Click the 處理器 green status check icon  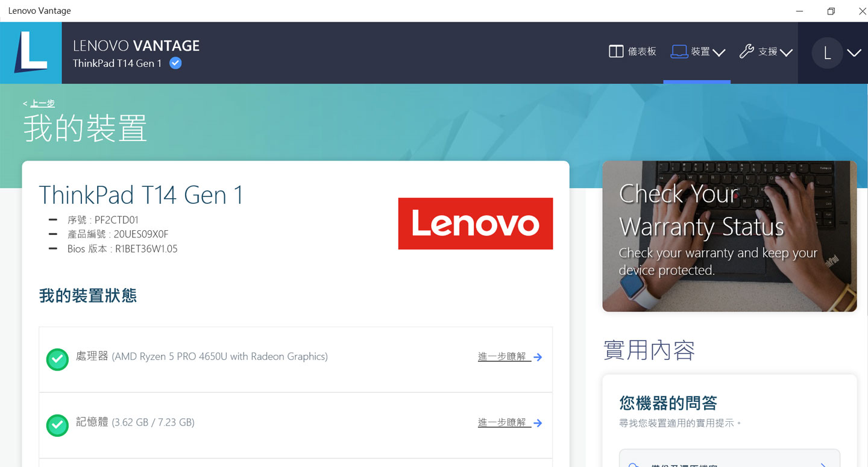57,360
